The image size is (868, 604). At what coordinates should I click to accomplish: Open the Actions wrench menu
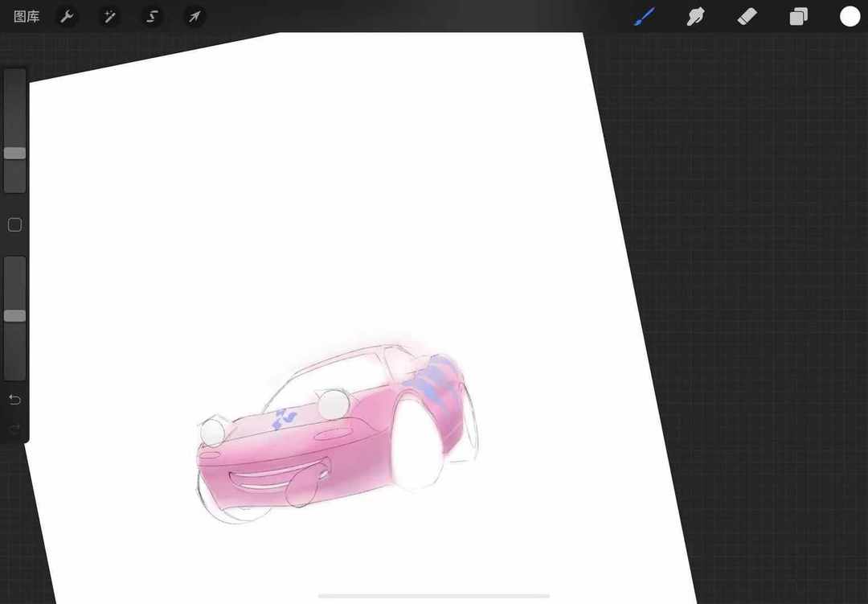pos(67,17)
